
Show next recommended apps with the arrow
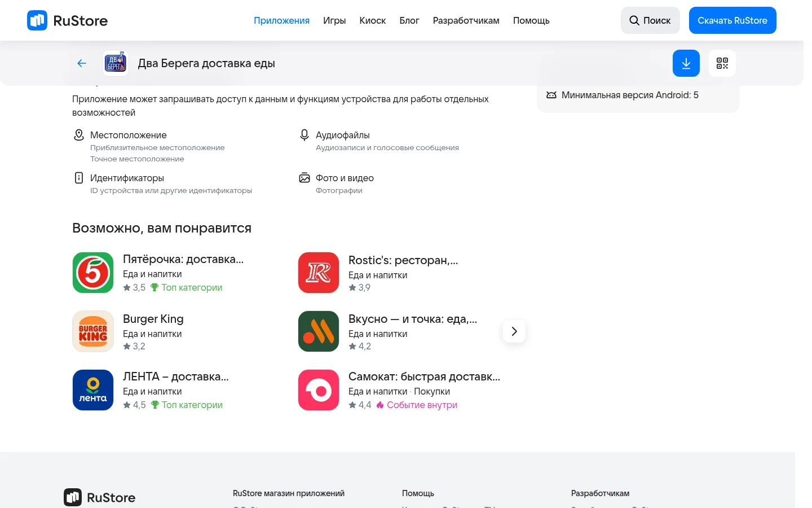[514, 331]
